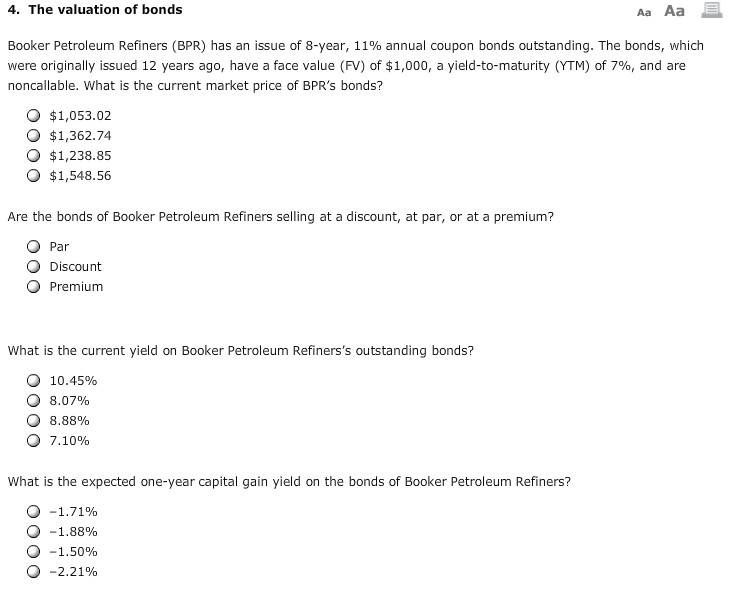
Task: Select the $1,053.02 price option
Action: point(33,115)
